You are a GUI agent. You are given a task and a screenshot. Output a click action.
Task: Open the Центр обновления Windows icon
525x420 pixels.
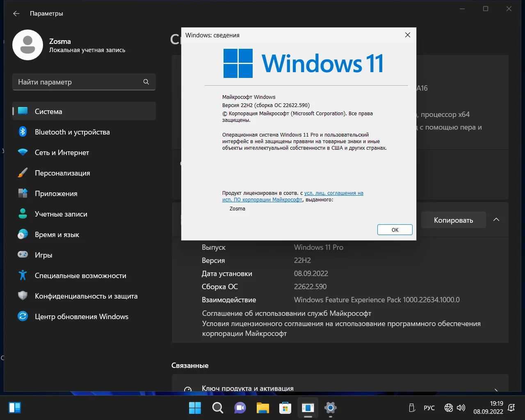tap(23, 316)
